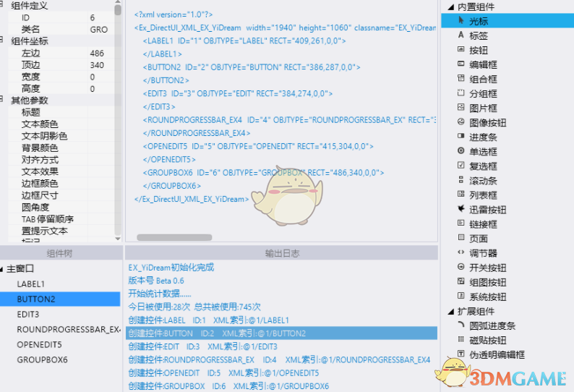Edit the 左边 value 486

click(100, 53)
